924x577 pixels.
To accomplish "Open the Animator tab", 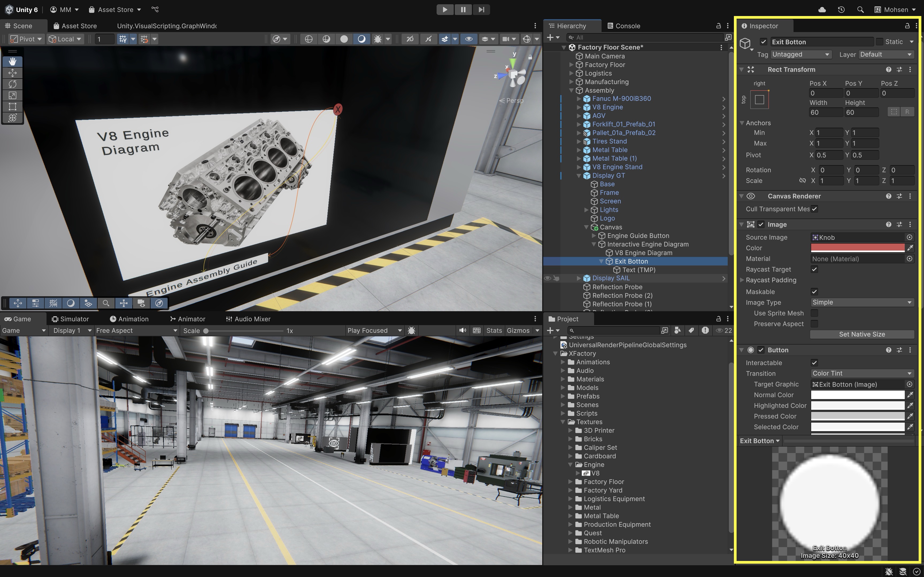I will (x=187, y=319).
